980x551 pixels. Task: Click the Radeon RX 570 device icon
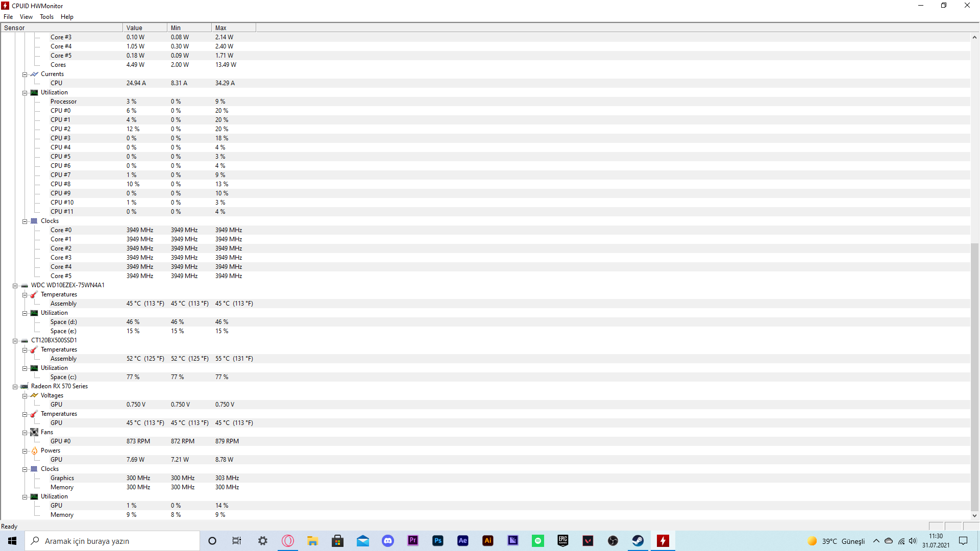(x=24, y=386)
